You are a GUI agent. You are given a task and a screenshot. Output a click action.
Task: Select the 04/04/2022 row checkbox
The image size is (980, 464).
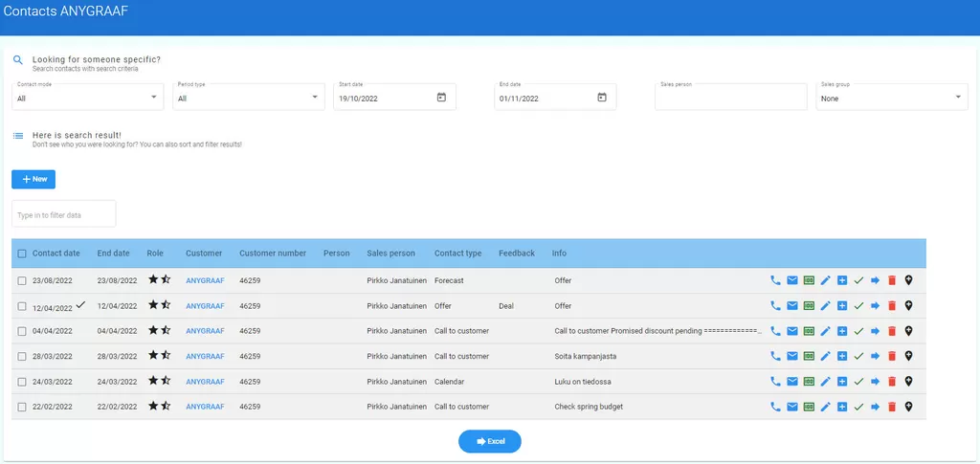(x=22, y=331)
